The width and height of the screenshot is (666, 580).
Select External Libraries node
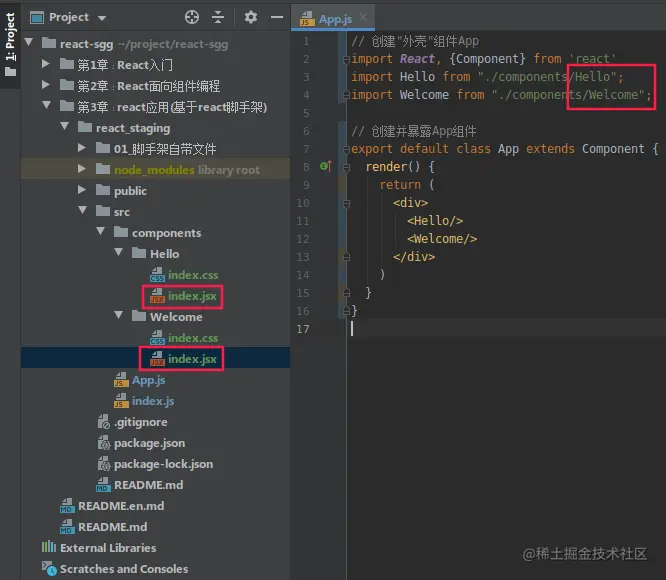[x=108, y=548]
